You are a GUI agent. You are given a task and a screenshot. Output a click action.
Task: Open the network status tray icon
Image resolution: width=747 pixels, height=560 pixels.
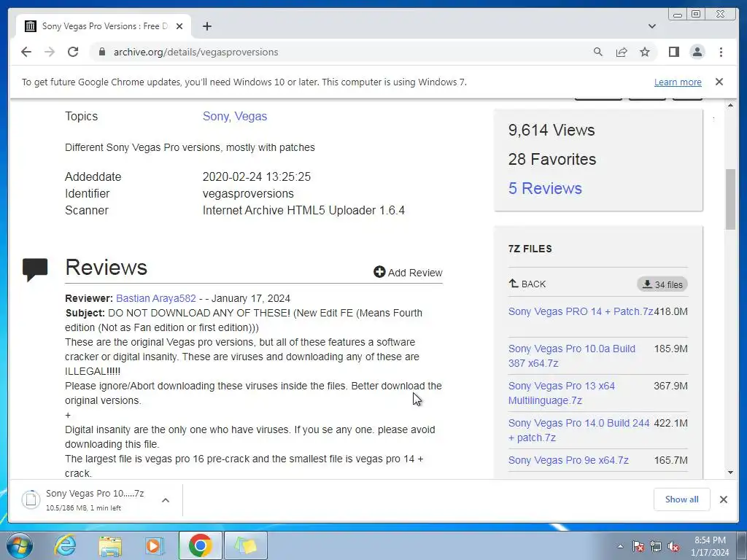(656, 546)
